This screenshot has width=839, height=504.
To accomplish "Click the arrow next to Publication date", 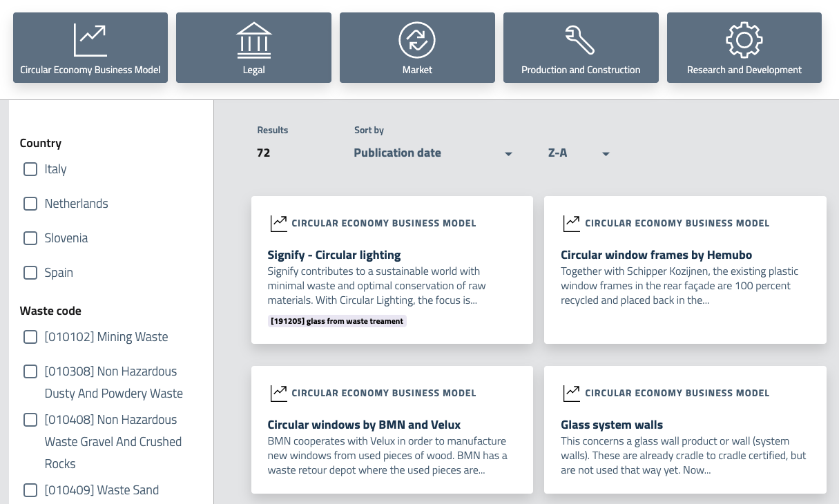I will pyautogui.click(x=508, y=154).
